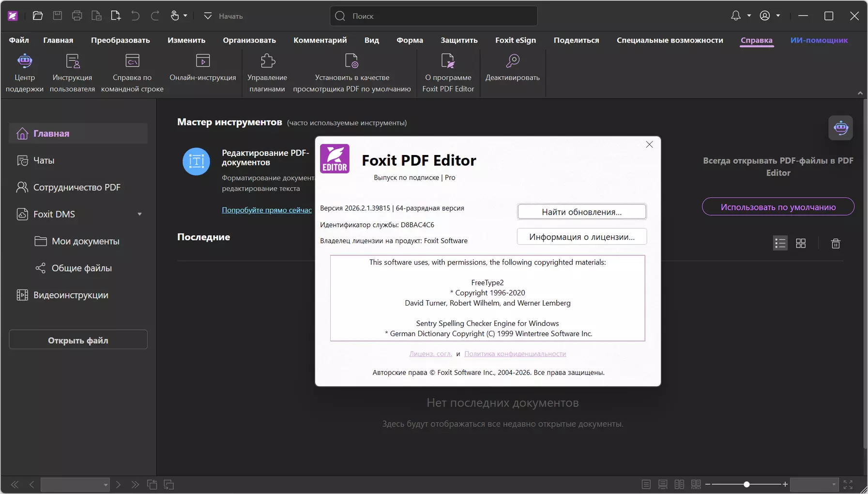Switch recent files to thumbnail grid view
The image size is (868, 494).
(x=801, y=243)
